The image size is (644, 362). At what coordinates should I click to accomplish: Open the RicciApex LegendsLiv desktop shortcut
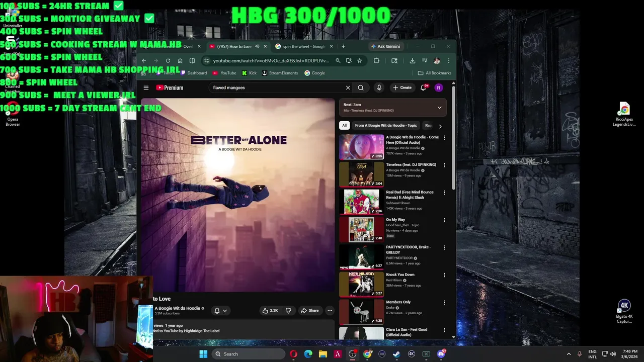624,115
